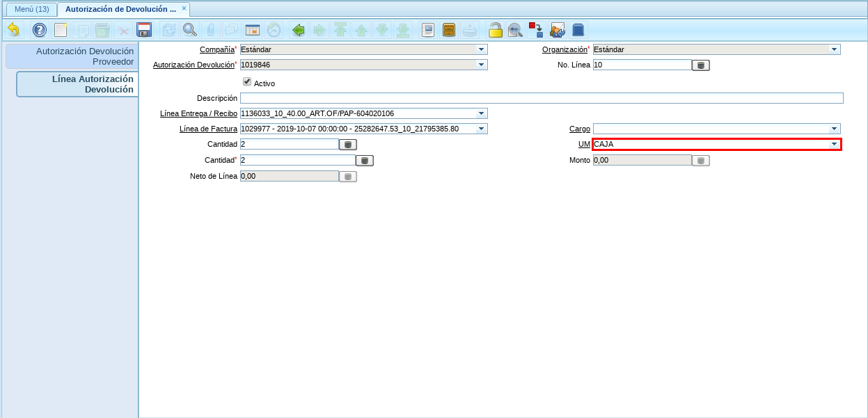Viewport: 868px width, 418px height.
Task: Click the required Cantidad input field
Action: pyautogui.click(x=297, y=160)
